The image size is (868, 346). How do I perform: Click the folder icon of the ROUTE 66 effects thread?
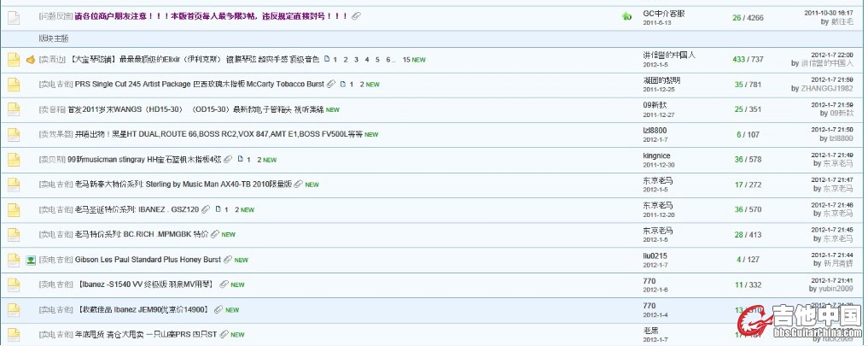click(14, 135)
